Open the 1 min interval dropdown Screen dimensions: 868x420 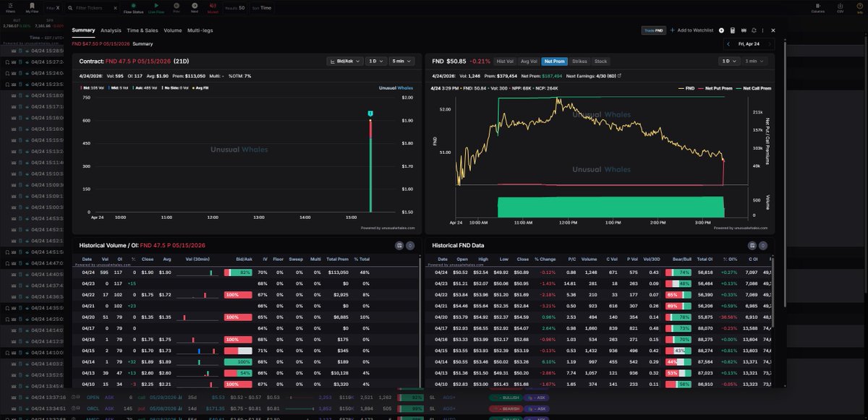point(756,61)
